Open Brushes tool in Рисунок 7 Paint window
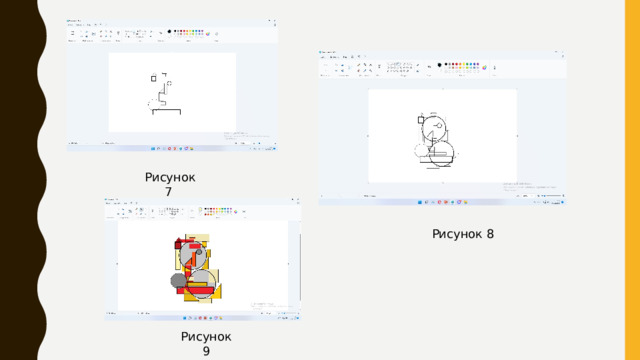This screenshot has width=640, height=360. coord(118,33)
